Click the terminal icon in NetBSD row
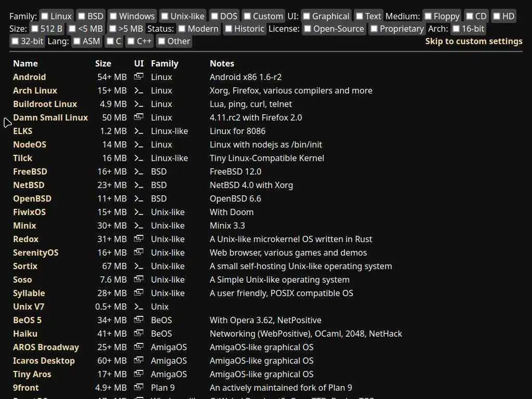 [138, 185]
